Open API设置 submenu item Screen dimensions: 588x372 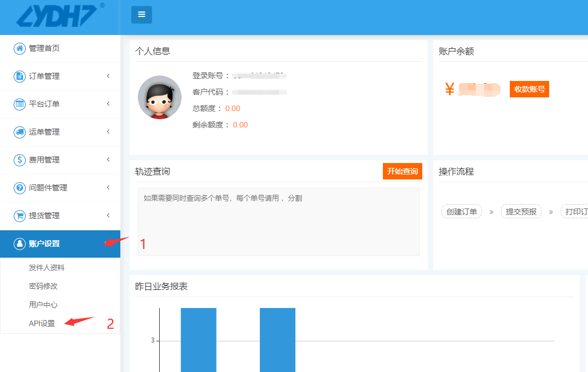point(42,323)
